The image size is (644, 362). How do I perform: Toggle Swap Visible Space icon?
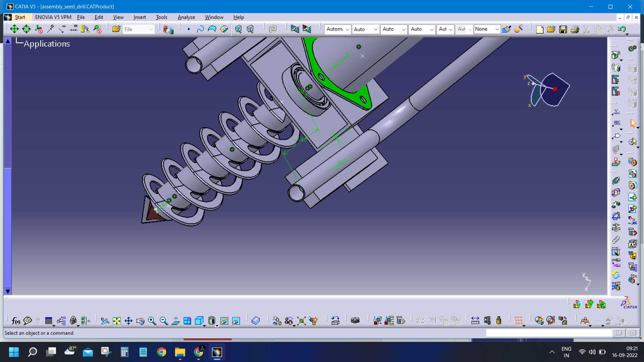236,321
